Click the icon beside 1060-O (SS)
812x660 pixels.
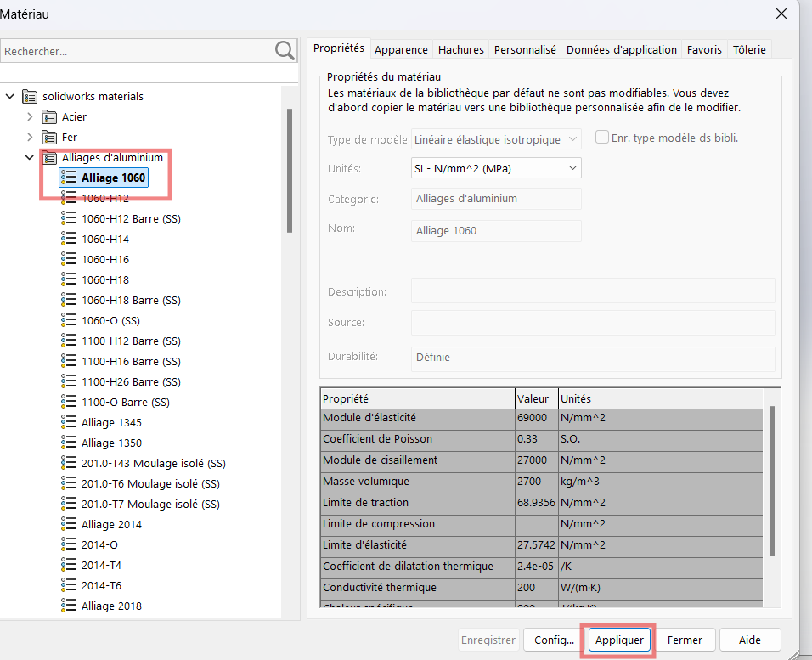(x=68, y=321)
